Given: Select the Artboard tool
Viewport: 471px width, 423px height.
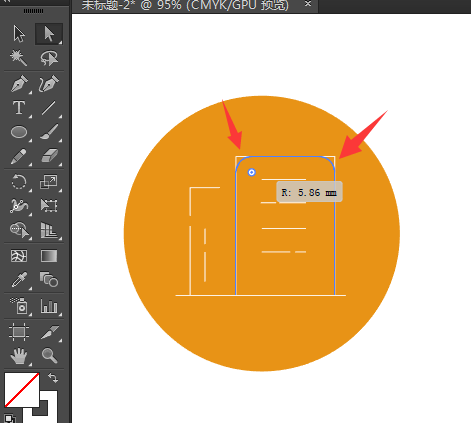Looking at the screenshot, I should [19, 332].
